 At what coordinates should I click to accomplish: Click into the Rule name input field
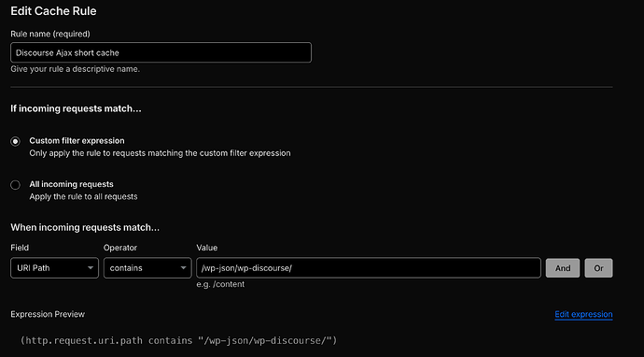(161, 52)
